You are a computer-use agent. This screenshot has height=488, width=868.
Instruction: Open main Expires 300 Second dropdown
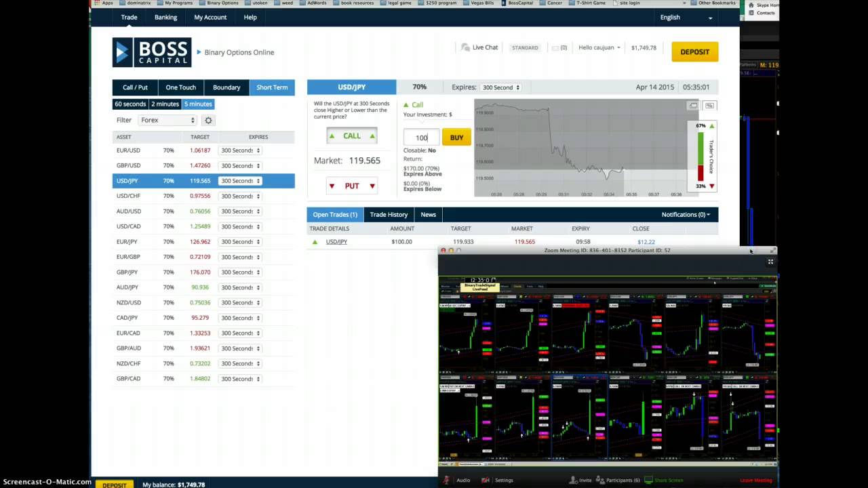(500, 87)
